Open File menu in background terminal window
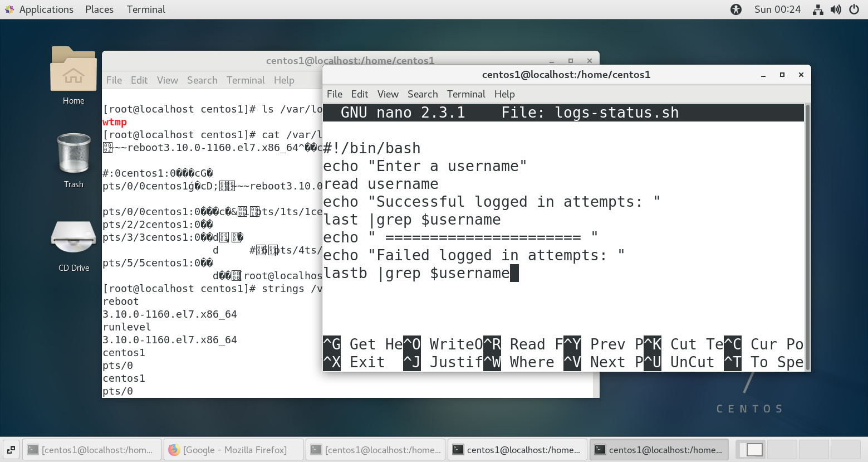The width and height of the screenshot is (868, 462). pyautogui.click(x=114, y=80)
